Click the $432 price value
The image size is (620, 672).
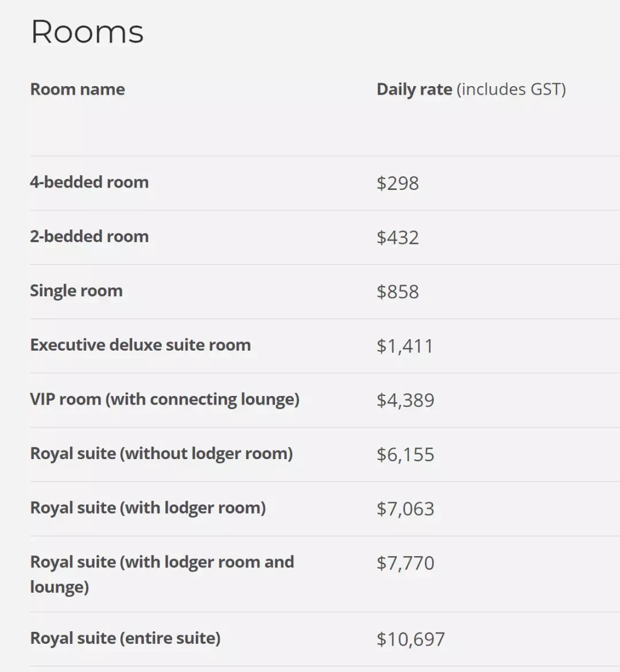point(397,238)
